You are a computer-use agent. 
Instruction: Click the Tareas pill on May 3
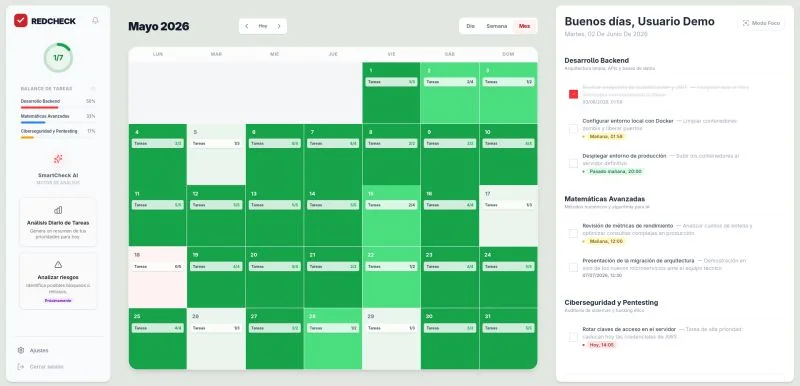coord(508,82)
